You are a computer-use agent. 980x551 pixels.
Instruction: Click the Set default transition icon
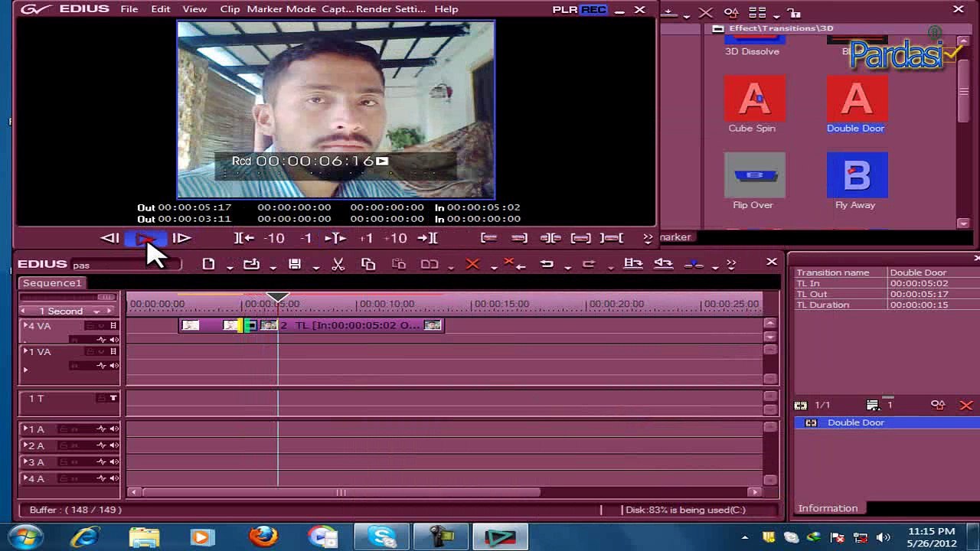click(694, 264)
